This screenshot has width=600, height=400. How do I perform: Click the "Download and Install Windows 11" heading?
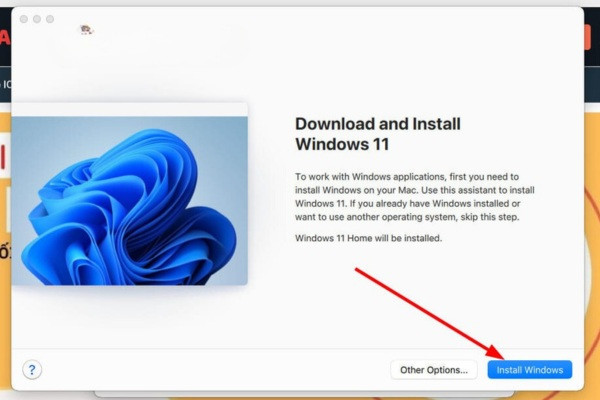click(378, 134)
